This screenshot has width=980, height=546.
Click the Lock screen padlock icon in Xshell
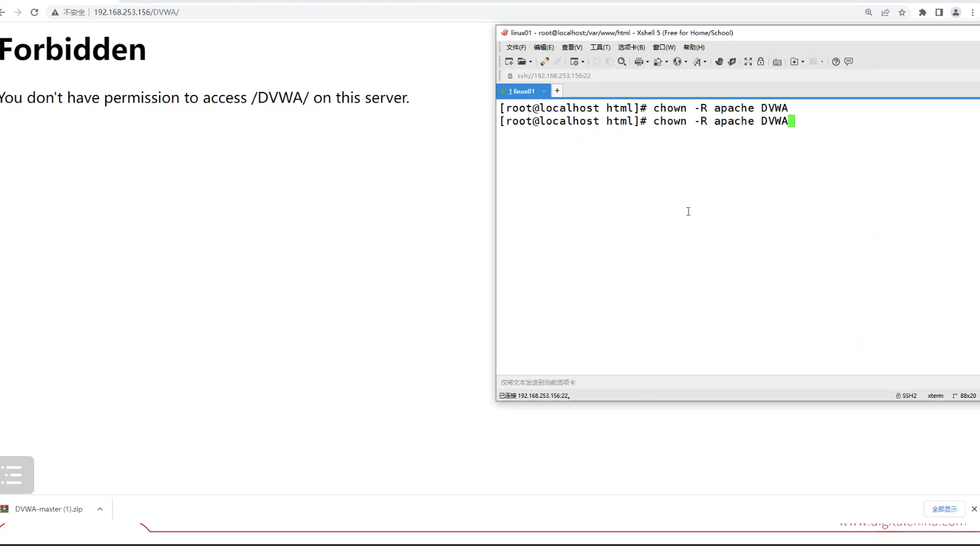pyautogui.click(x=761, y=61)
